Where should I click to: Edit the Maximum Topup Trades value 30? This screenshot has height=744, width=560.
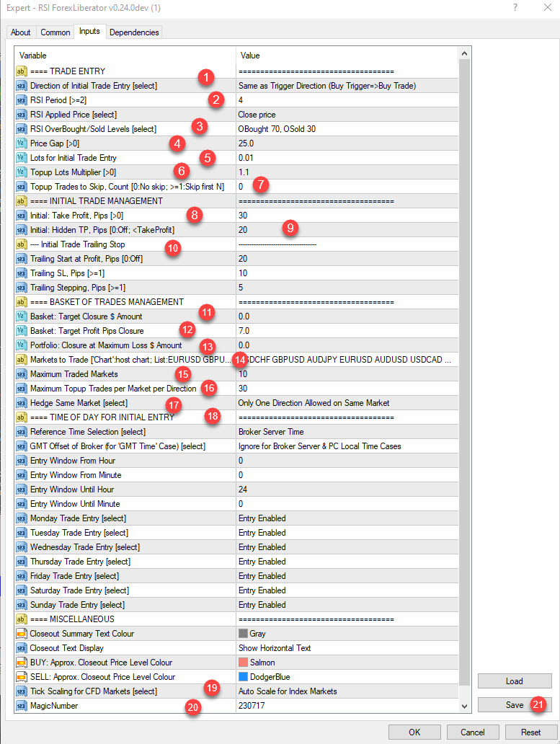click(x=347, y=389)
